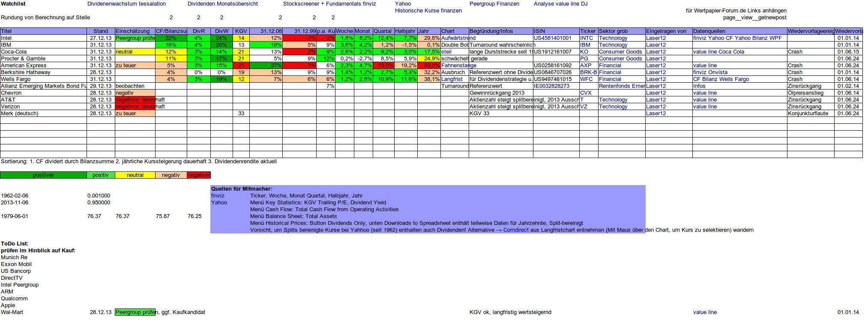Viewport: 868px width, 335px height.
Task: Select the 'Sektor grob' column header
Action: pos(622,31)
